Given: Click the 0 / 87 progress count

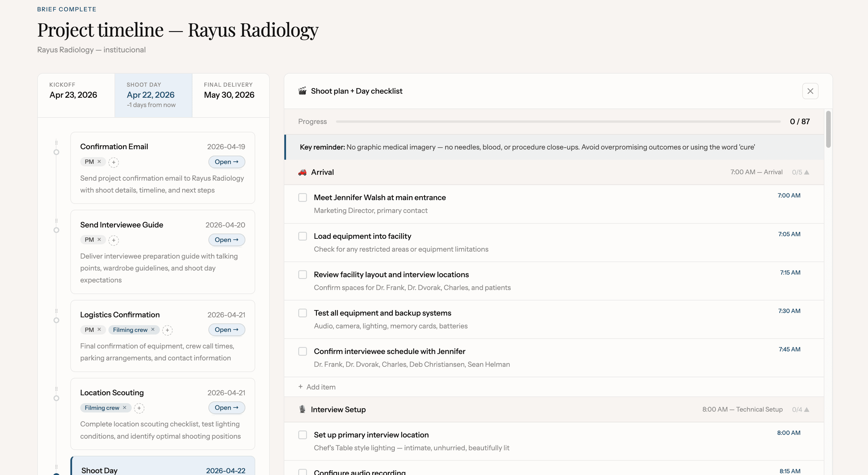Looking at the screenshot, I should (800, 121).
